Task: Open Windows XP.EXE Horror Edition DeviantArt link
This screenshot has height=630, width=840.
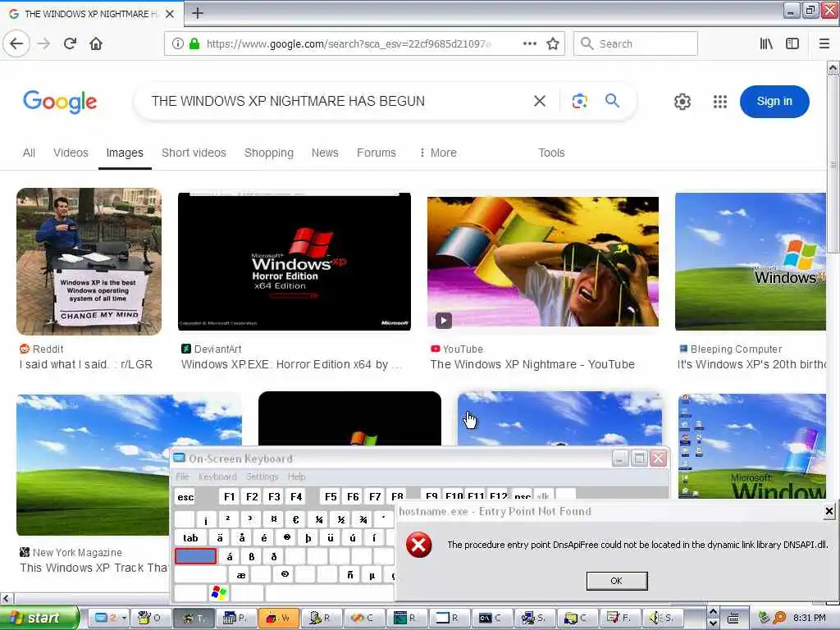Action: [291, 364]
